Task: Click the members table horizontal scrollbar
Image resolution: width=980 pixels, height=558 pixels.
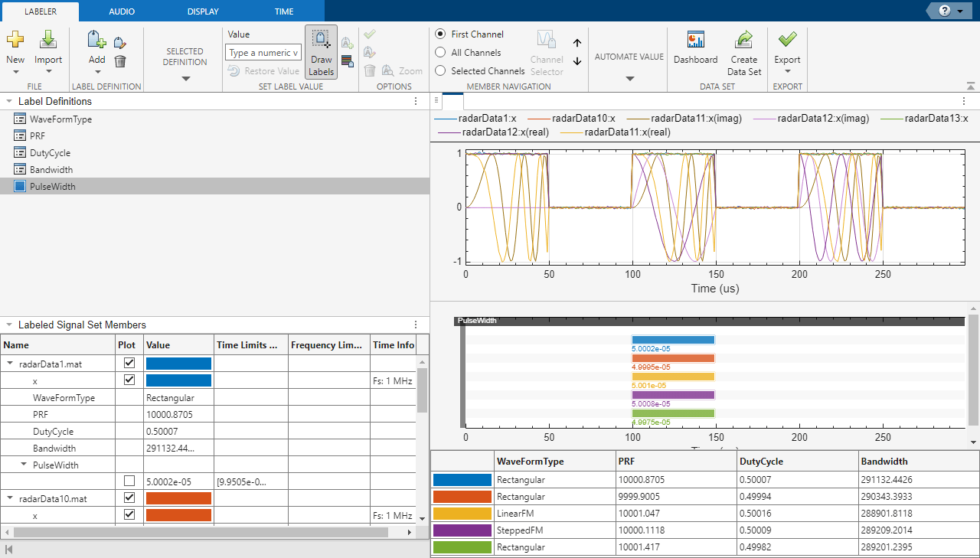Action: [x=201, y=532]
